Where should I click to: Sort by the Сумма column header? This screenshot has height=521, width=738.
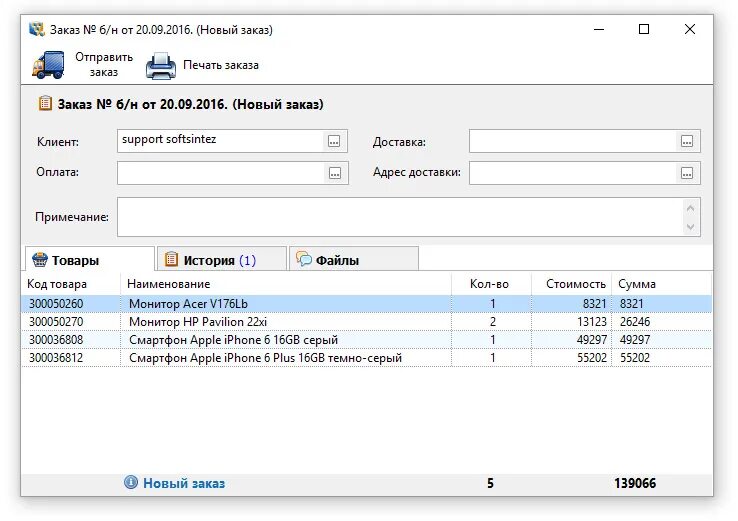tap(661, 284)
